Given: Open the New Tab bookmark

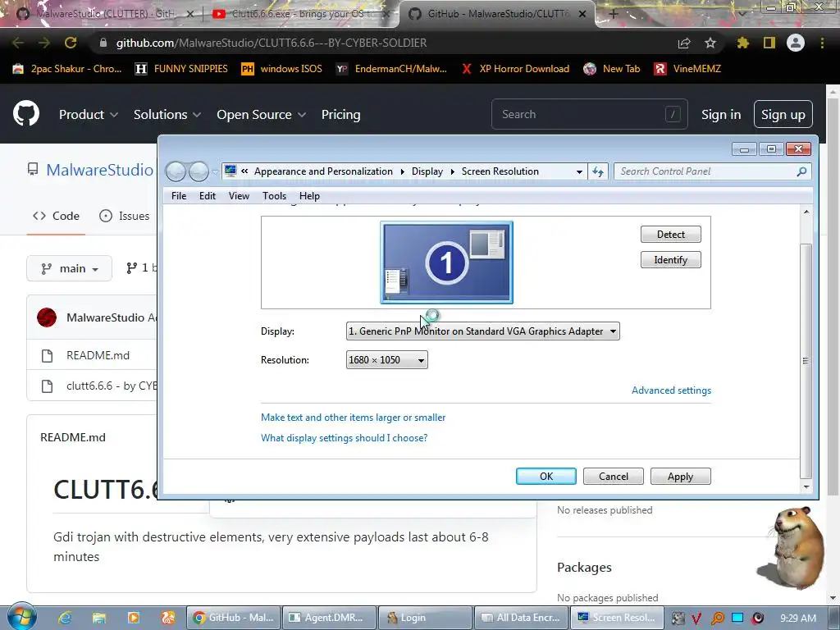Looking at the screenshot, I should pos(612,69).
